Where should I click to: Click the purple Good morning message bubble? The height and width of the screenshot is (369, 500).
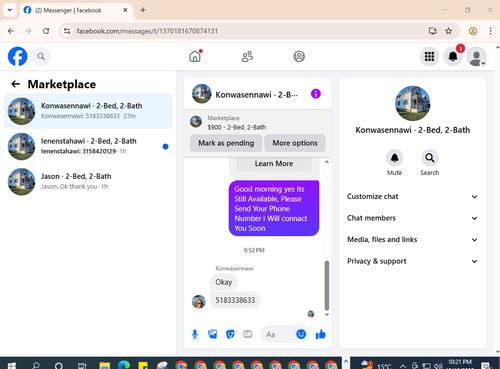point(274,208)
